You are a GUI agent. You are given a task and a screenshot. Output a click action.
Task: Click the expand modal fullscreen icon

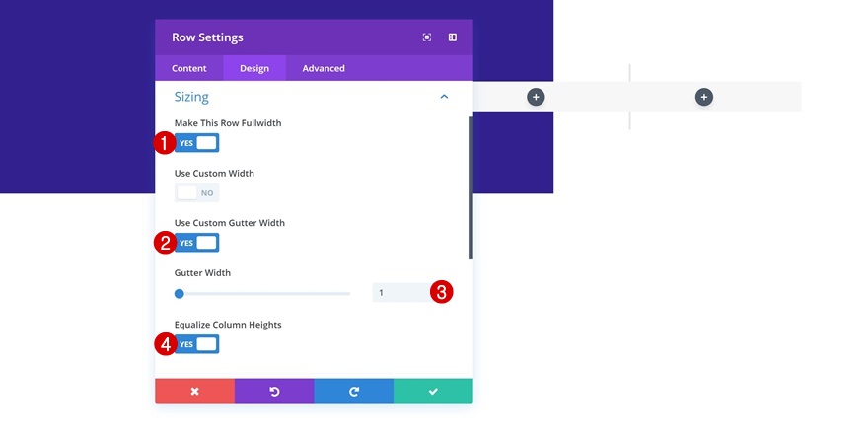tap(427, 37)
